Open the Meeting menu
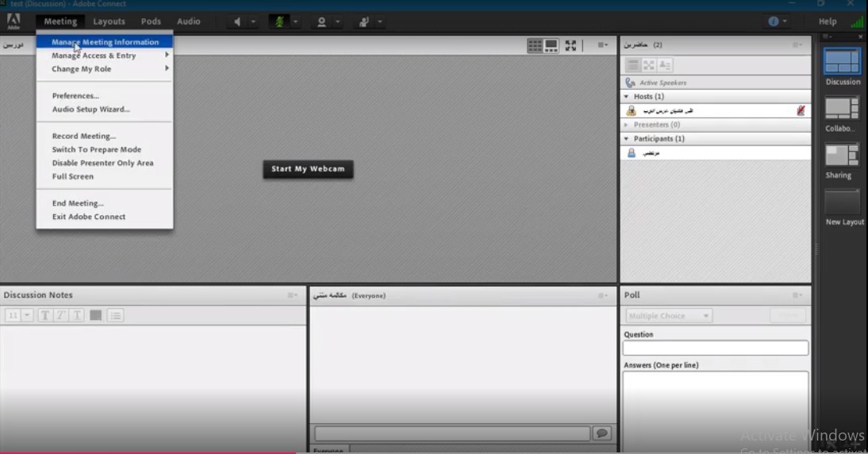The width and height of the screenshot is (868, 454). 60,21
